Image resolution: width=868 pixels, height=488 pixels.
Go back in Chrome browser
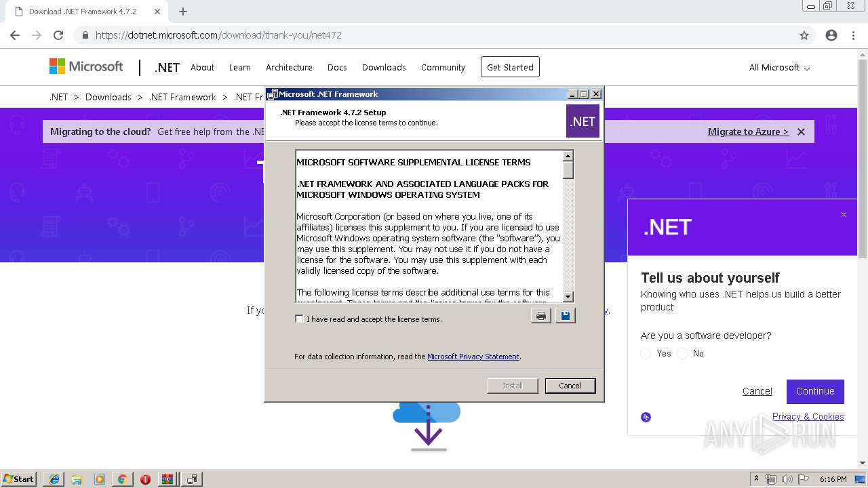[15, 35]
